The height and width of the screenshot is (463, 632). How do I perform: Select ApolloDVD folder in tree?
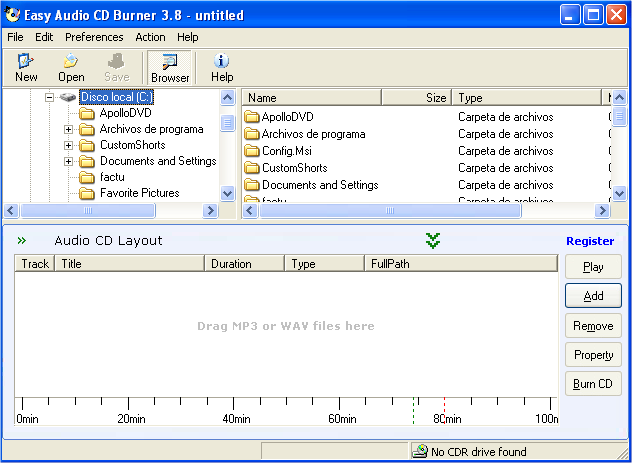(125, 113)
